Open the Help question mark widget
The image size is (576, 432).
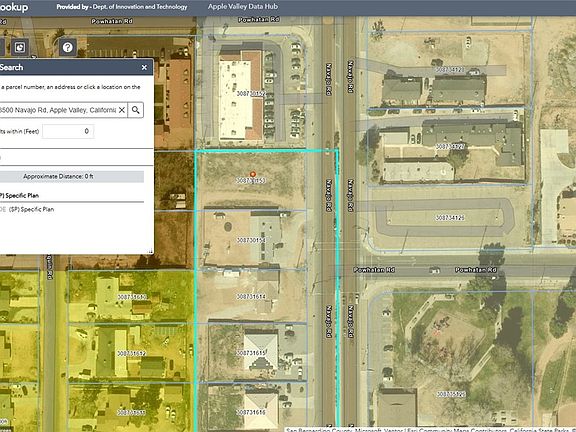click(x=68, y=47)
